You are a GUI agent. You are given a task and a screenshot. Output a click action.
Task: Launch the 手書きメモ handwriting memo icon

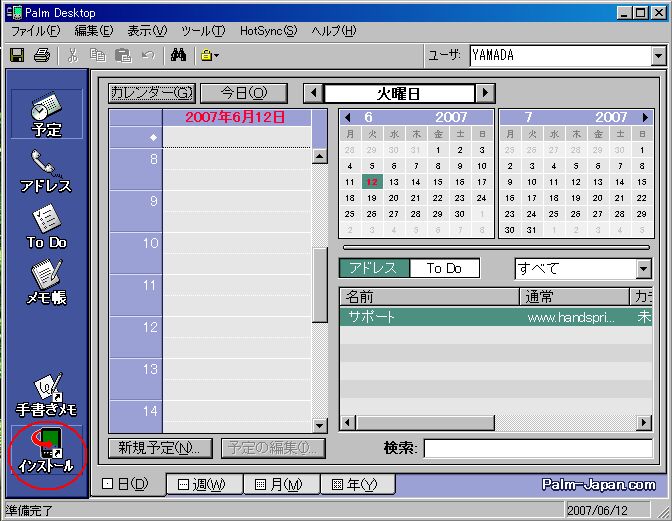pos(46,395)
